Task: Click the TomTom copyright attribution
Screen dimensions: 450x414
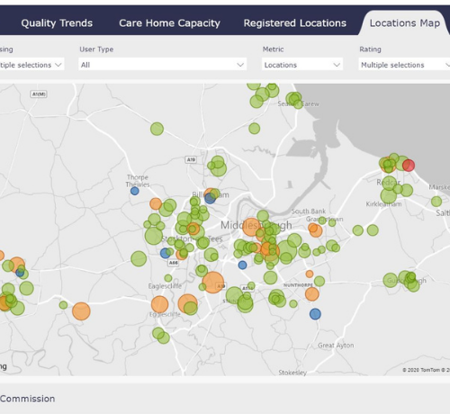Action: pos(426,370)
